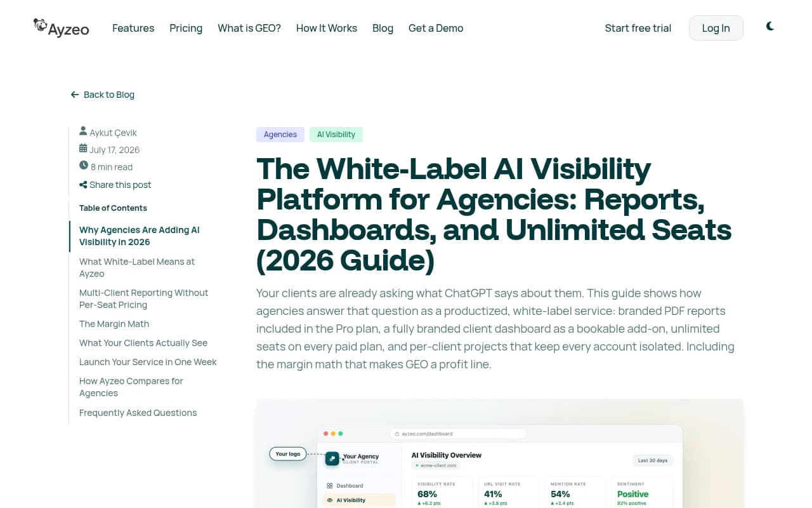Jump to What White-Label Means at Ayzeo
The image size is (812, 508).
[x=137, y=267]
